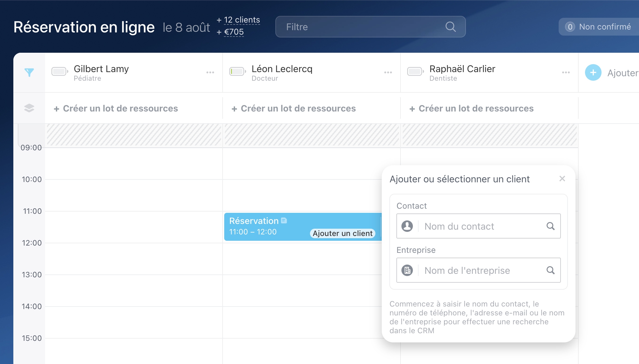Open Léon Leclercq's three-dot menu
The height and width of the screenshot is (364, 639).
pyautogui.click(x=388, y=73)
